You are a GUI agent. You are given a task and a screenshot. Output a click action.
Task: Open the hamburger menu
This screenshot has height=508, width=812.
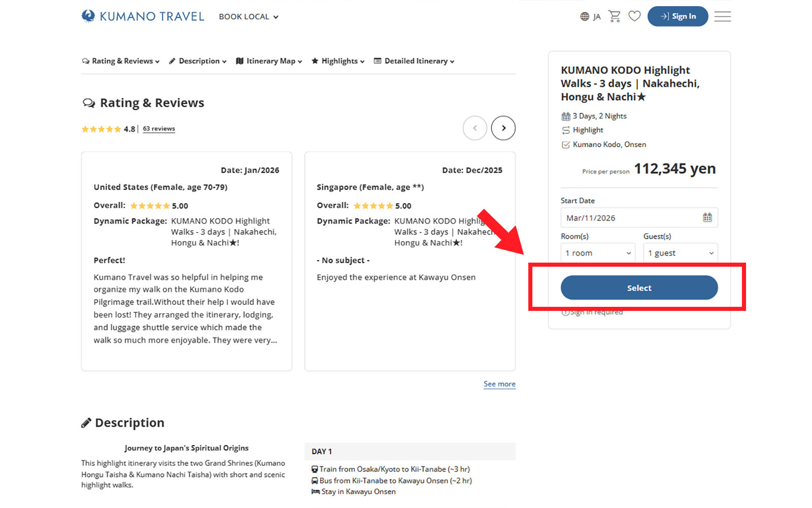(722, 16)
